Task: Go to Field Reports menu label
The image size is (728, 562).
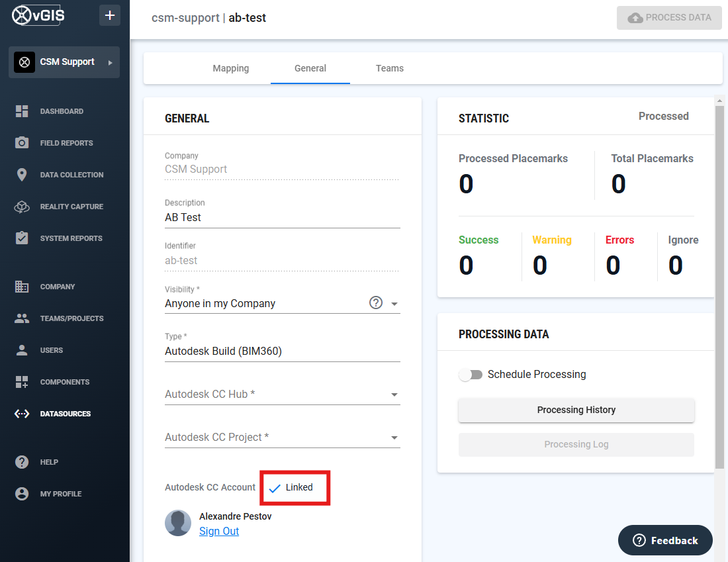Action: 66,143
